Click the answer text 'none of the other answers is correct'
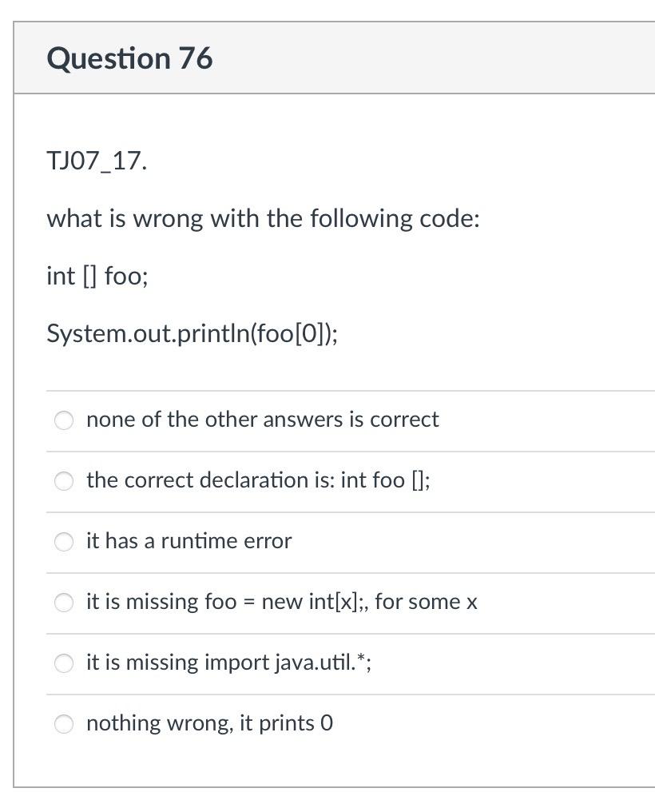Viewport: 655px width, 812px height. (x=262, y=420)
